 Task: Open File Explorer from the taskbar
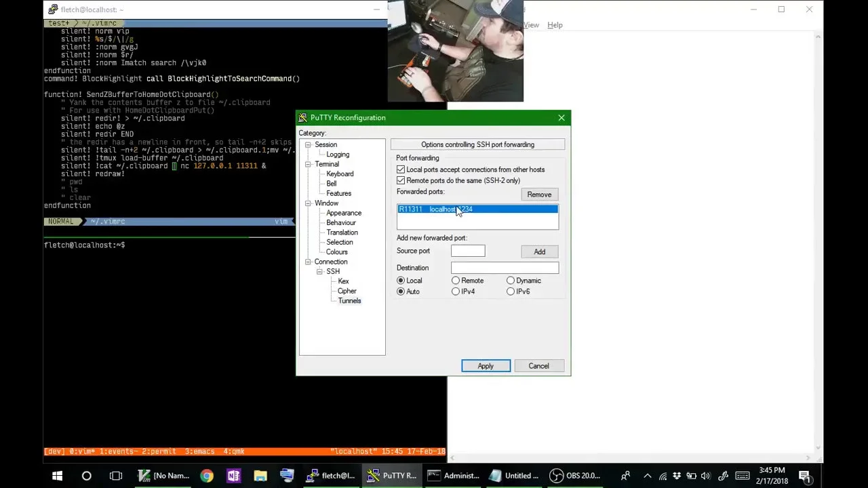tap(260, 476)
